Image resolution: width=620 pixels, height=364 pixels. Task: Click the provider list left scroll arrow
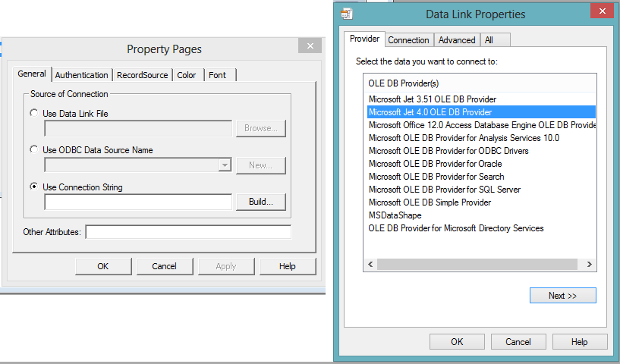point(370,264)
